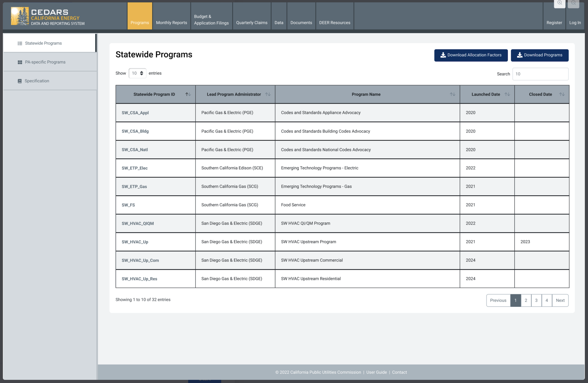The width and height of the screenshot is (588, 383).
Task: Sort by Closed Date arrows
Action: [562, 94]
